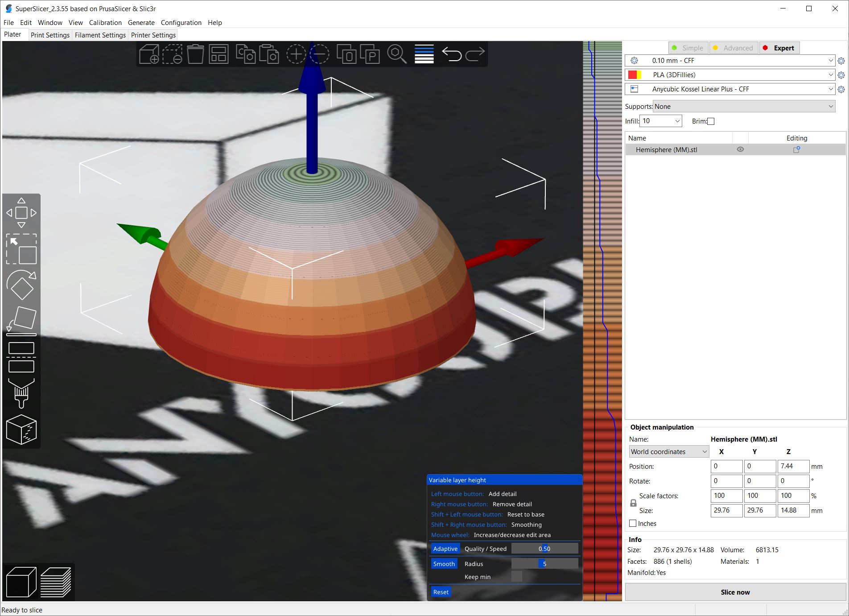Viewport: 849px width, 616px height.
Task: Click the Split to objects icon
Action: [x=346, y=54]
